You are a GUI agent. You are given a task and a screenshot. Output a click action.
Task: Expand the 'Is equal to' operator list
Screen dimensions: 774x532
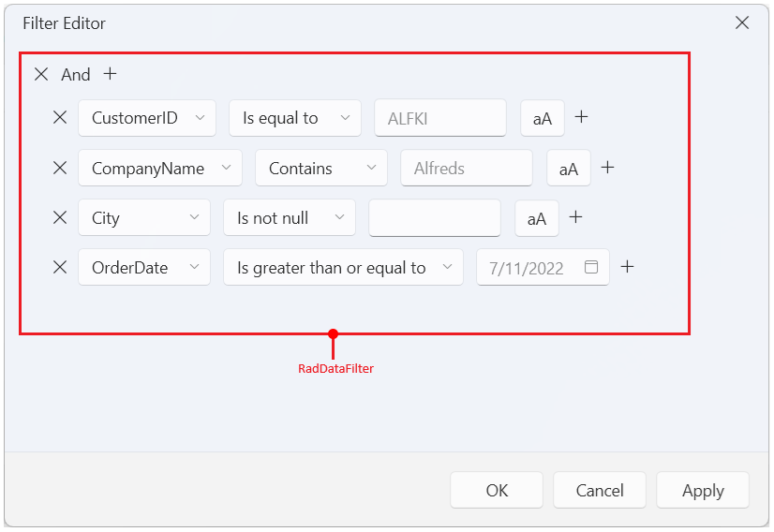pyautogui.click(x=294, y=118)
